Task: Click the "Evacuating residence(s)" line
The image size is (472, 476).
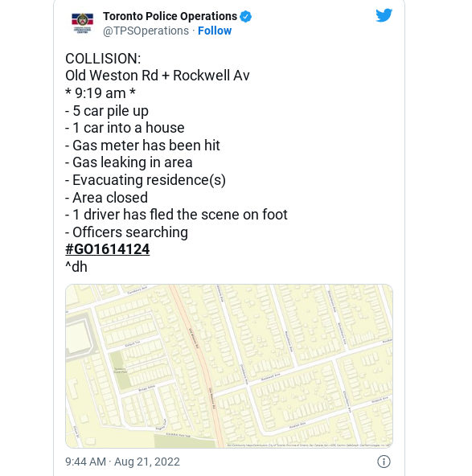Action: click(x=146, y=180)
